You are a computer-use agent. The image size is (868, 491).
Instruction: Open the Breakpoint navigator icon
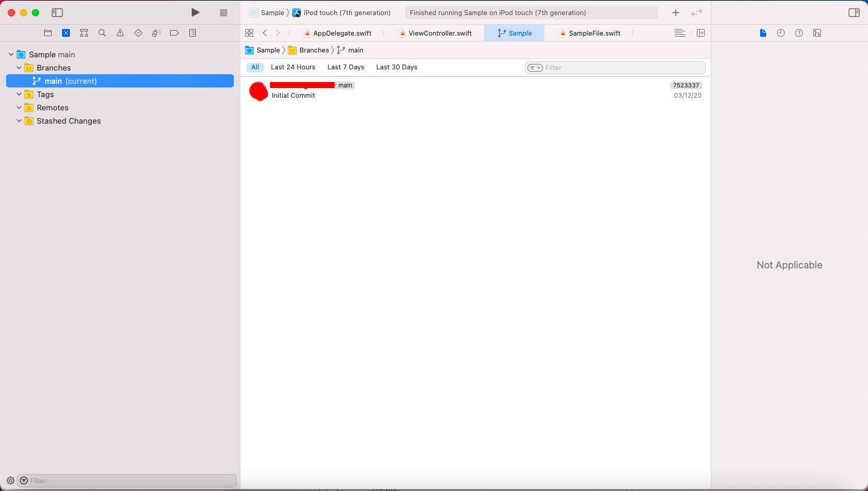tap(174, 33)
